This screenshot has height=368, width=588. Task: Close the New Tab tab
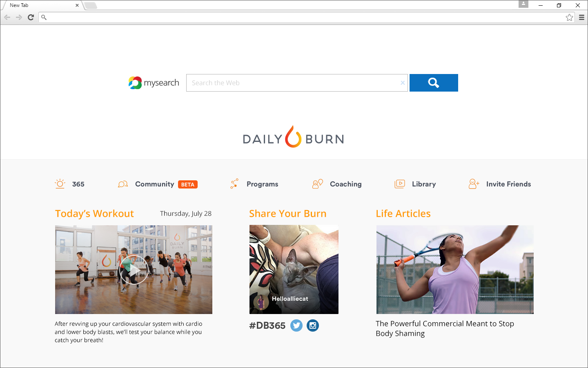pyautogui.click(x=77, y=5)
